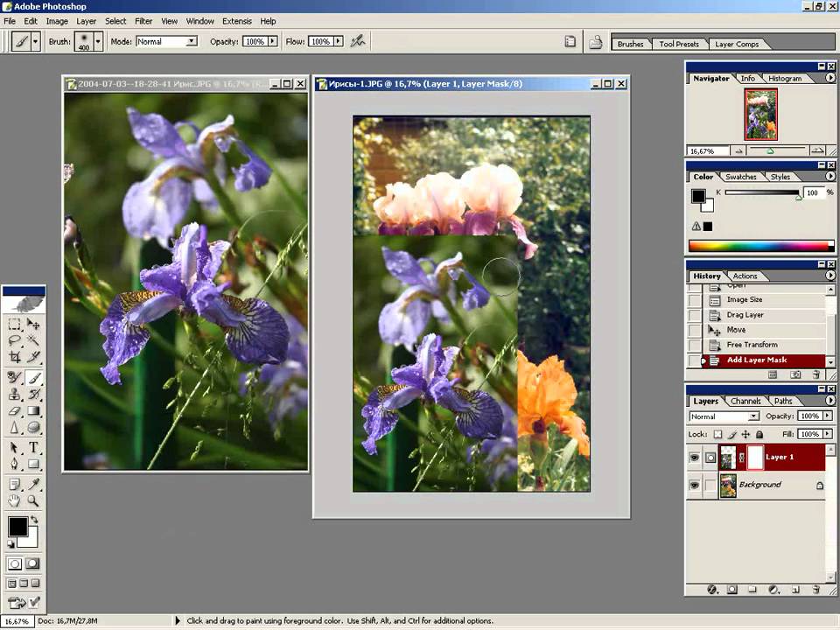The image size is (840, 630).
Task: Open the Layers panel menu arrow
Action: pos(829,400)
